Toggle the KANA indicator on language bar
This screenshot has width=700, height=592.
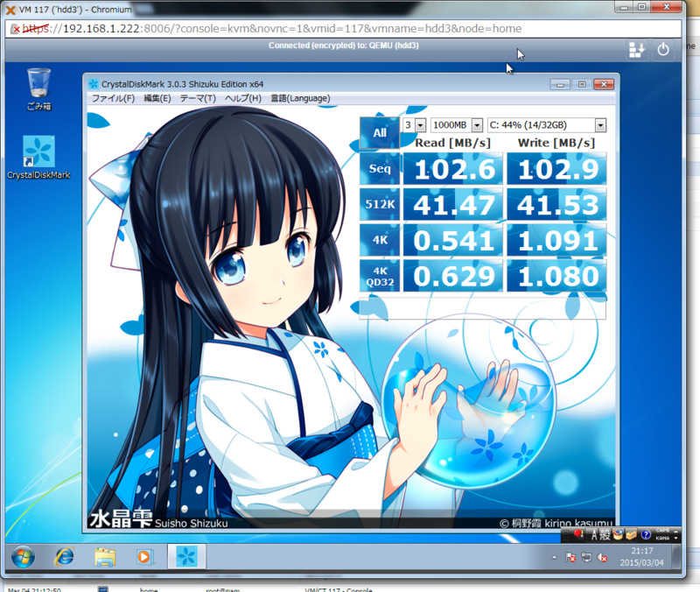[662, 539]
